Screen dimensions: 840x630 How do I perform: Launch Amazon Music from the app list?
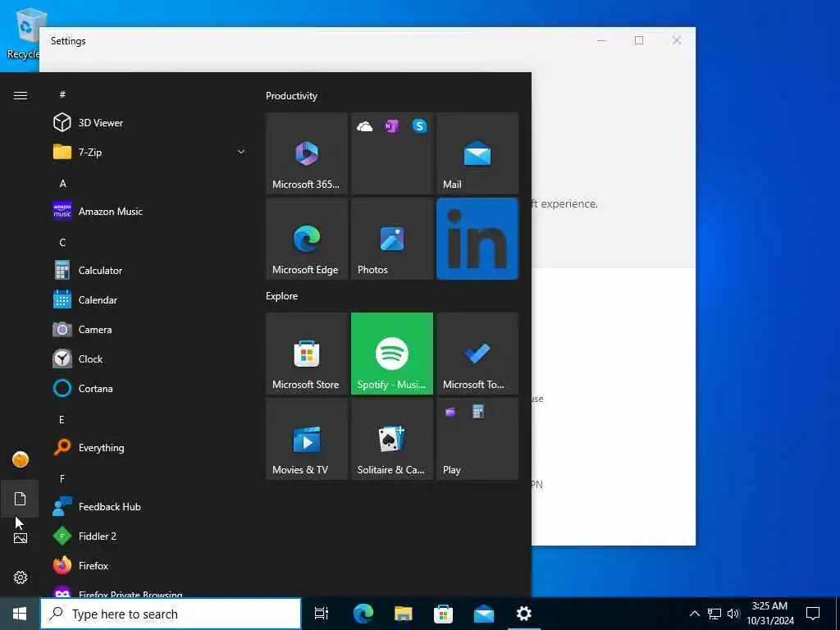tap(149, 211)
